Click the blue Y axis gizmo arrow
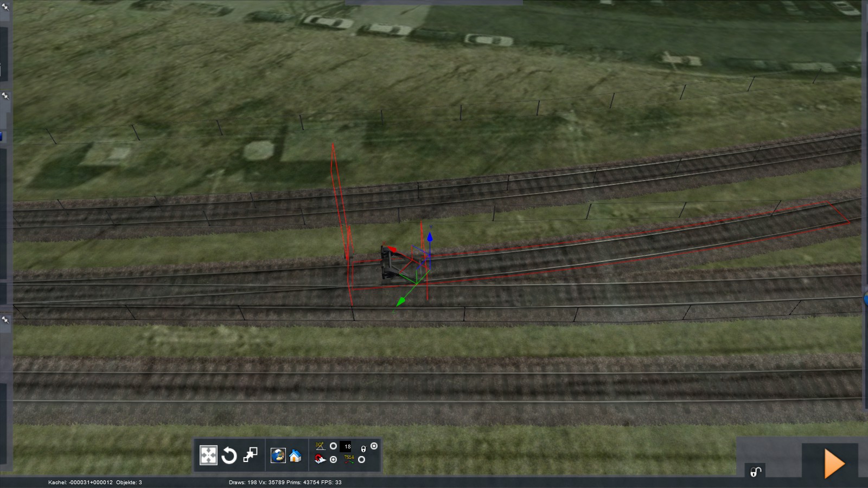The width and height of the screenshot is (868, 488). pyautogui.click(x=430, y=237)
